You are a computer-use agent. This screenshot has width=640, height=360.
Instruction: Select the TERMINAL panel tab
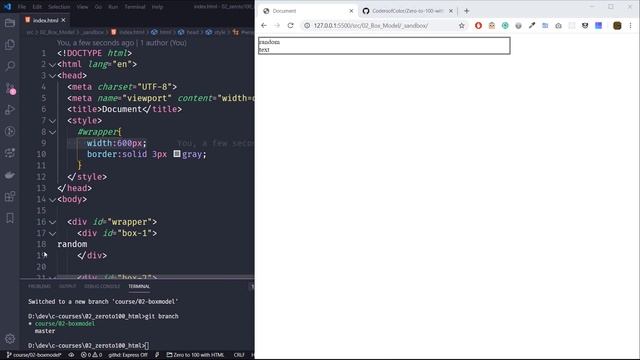pos(139,286)
